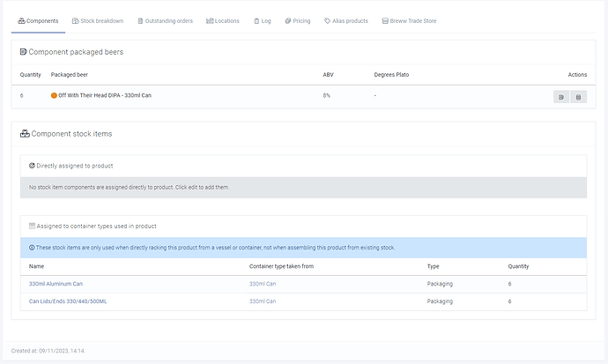Open the Alias products tab

pyautogui.click(x=347, y=20)
